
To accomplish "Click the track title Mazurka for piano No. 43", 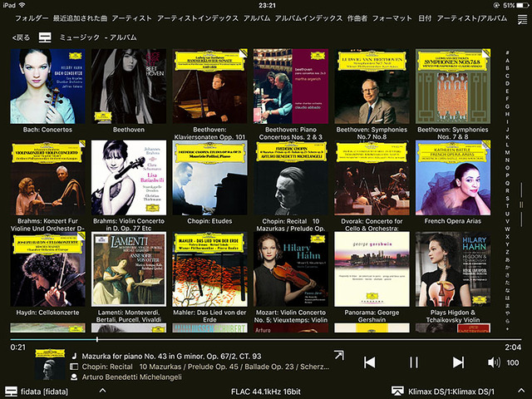I will [x=172, y=357].
